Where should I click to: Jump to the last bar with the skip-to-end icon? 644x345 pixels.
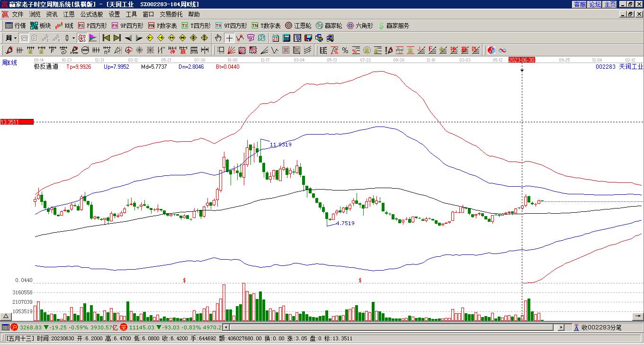117,38
